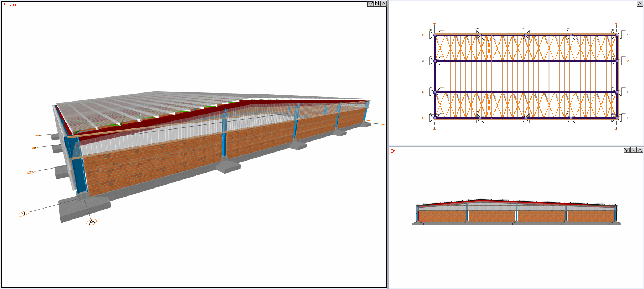Click the N button in Perspektif viewport
The width and height of the screenshot is (644, 289).
[x=377, y=4]
